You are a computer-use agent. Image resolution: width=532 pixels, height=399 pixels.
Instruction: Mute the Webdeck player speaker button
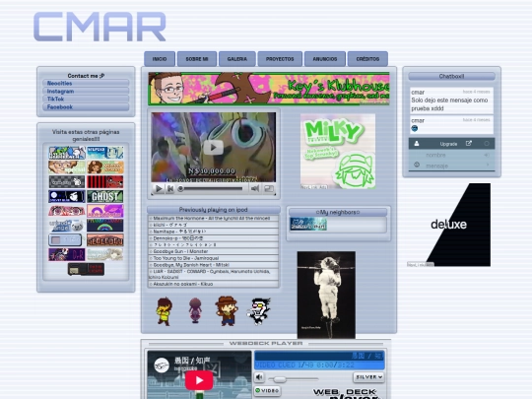(x=259, y=377)
